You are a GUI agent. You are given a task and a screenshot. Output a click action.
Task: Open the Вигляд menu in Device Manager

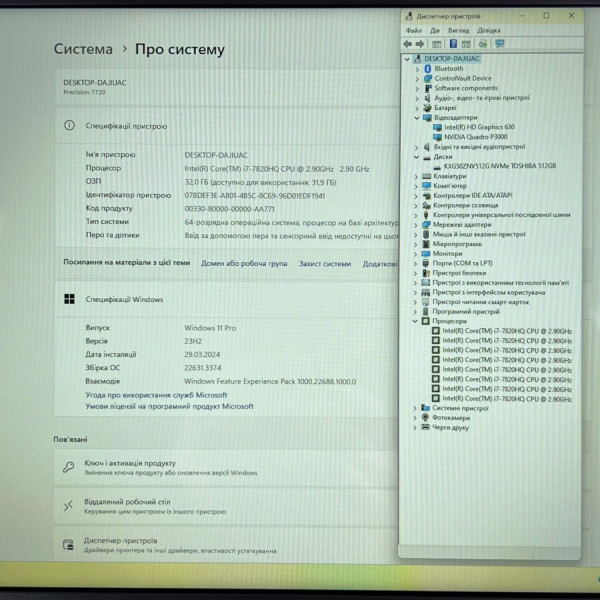(458, 30)
